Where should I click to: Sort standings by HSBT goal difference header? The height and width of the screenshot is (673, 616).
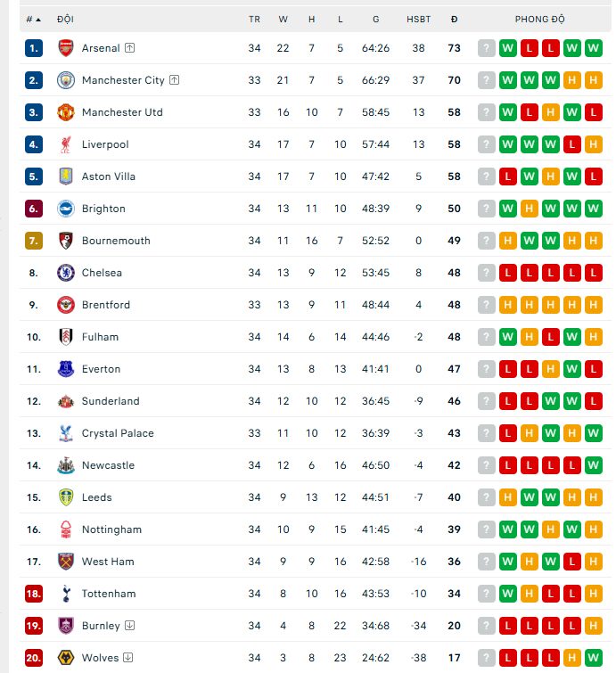418,19
